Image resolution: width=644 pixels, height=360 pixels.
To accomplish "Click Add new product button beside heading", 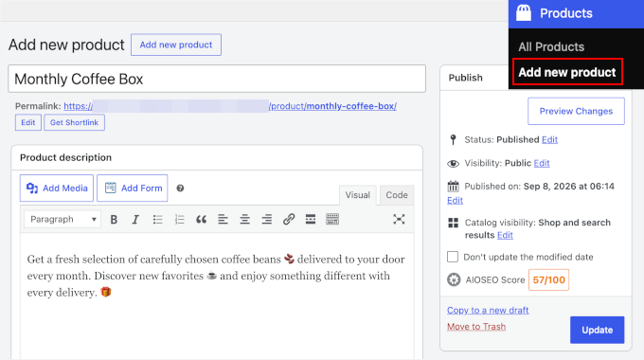I will pyautogui.click(x=176, y=45).
